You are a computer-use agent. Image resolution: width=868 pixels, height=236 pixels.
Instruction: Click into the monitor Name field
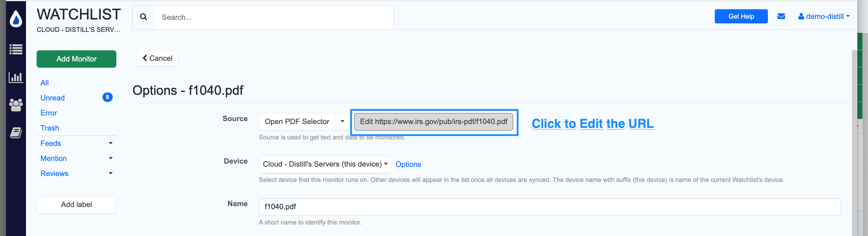tap(549, 207)
